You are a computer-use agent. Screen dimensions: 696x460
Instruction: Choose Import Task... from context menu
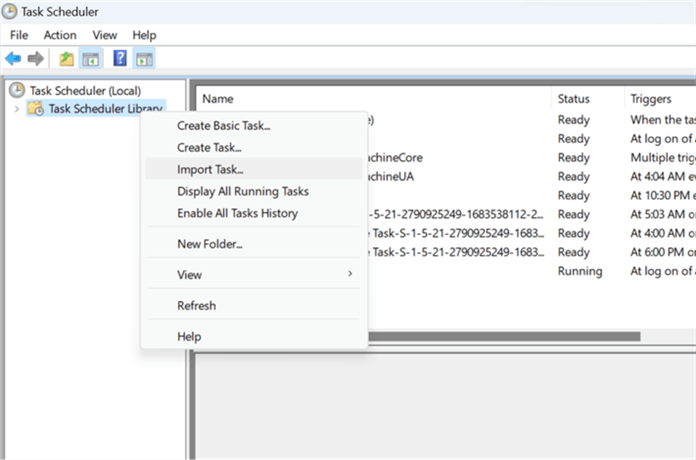point(210,169)
